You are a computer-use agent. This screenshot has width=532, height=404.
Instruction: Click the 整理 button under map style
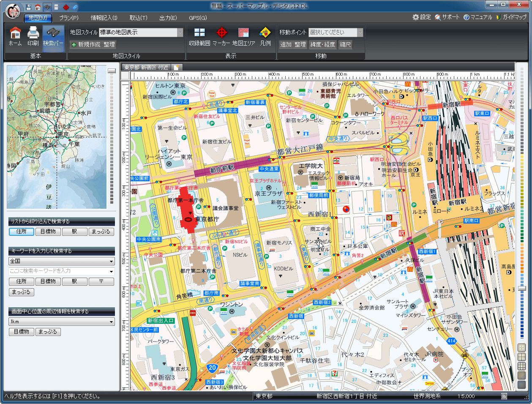click(109, 44)
